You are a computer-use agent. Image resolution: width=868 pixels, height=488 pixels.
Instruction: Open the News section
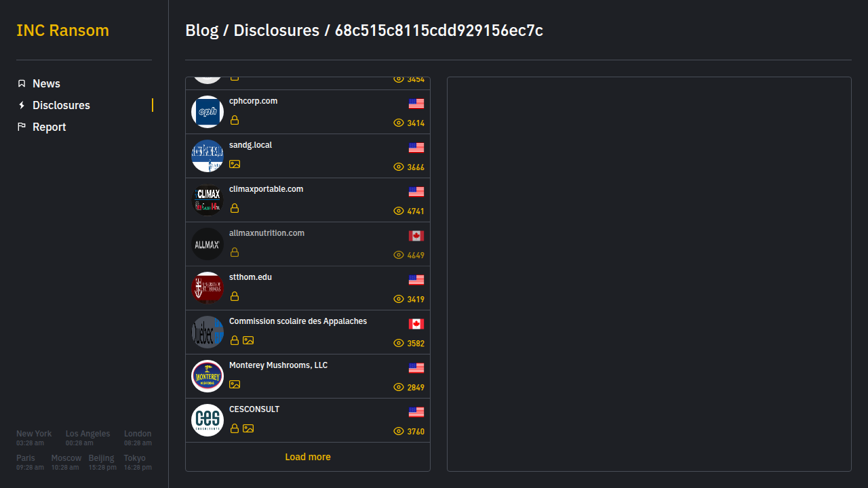46,83
